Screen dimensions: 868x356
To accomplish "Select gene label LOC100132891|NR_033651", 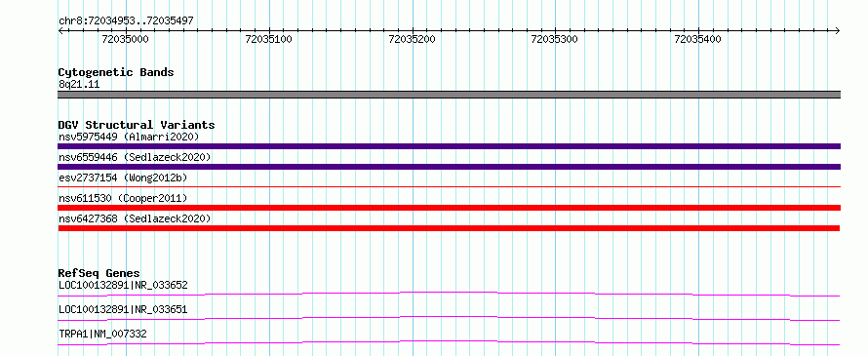I will click(x=123, y=309).
